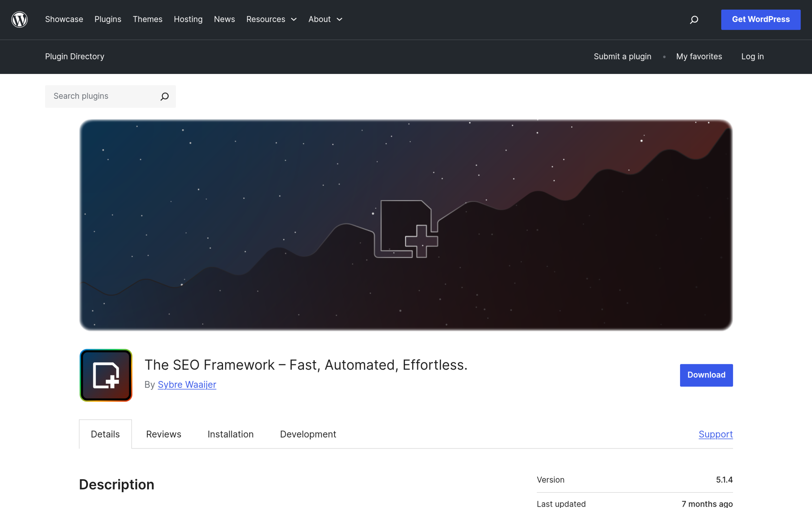The width and height of the screenshot is (812, 508).
Task: Click the plugin banner image
Action: pos(406,225)
